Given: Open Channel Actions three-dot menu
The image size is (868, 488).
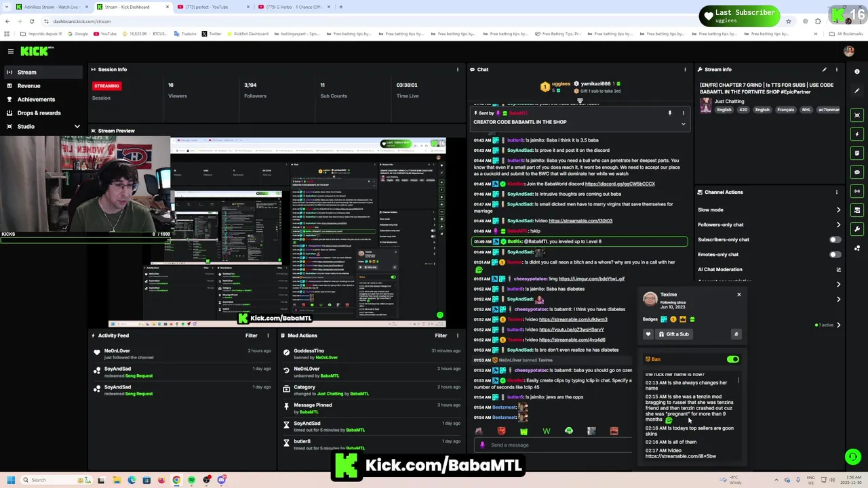Looking at the screenshot, I should [x=837, y=192].
